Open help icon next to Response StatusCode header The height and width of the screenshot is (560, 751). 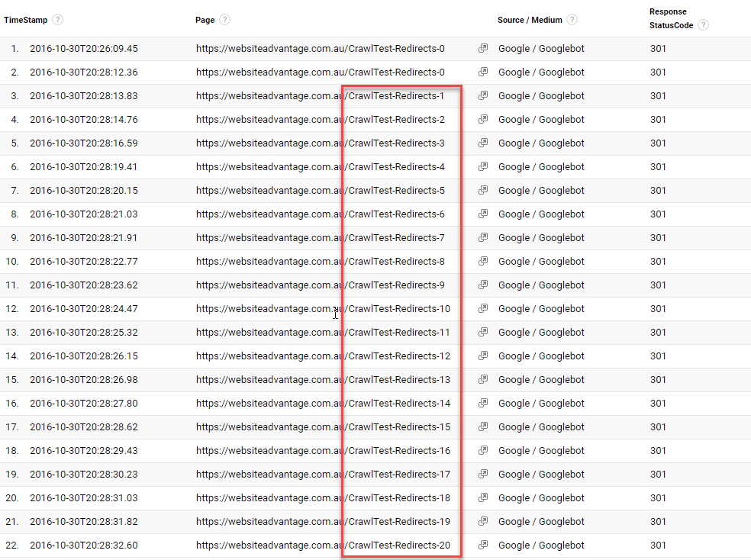703,25
